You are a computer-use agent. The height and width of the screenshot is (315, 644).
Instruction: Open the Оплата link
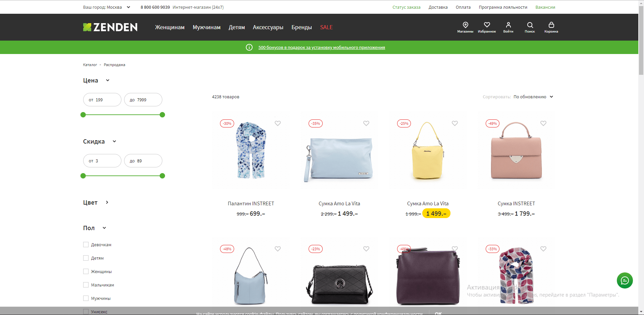[x=463, y=7]
